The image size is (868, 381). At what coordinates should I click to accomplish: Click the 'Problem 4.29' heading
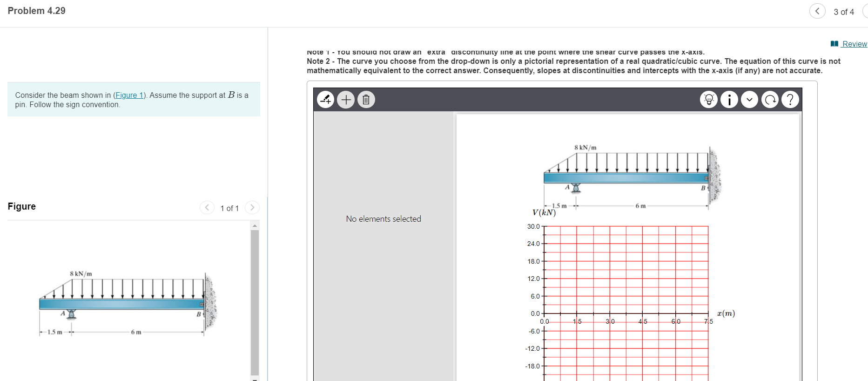(x=37, y=11)
